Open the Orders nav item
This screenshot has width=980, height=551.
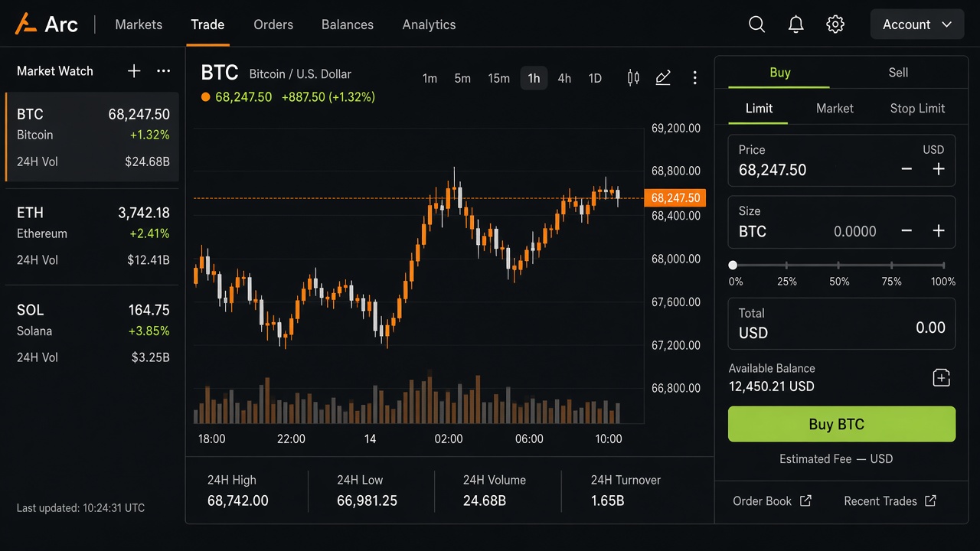click(273, 24)
